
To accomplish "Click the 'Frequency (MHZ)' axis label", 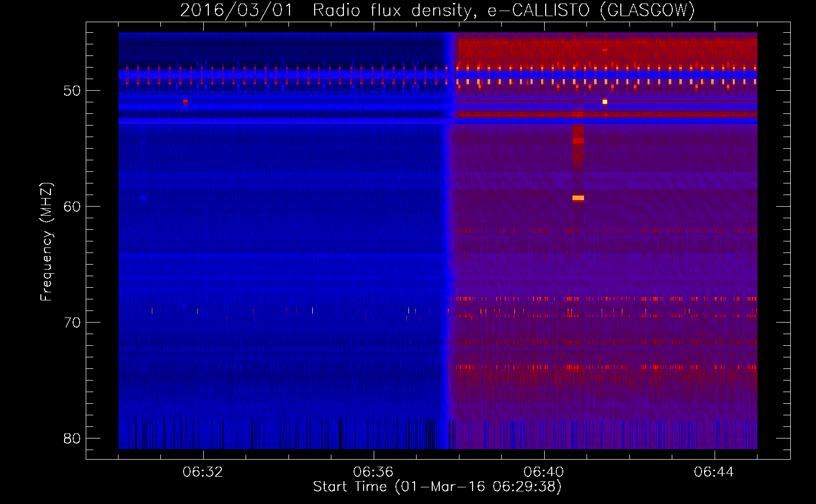I will tap(46, 242).
